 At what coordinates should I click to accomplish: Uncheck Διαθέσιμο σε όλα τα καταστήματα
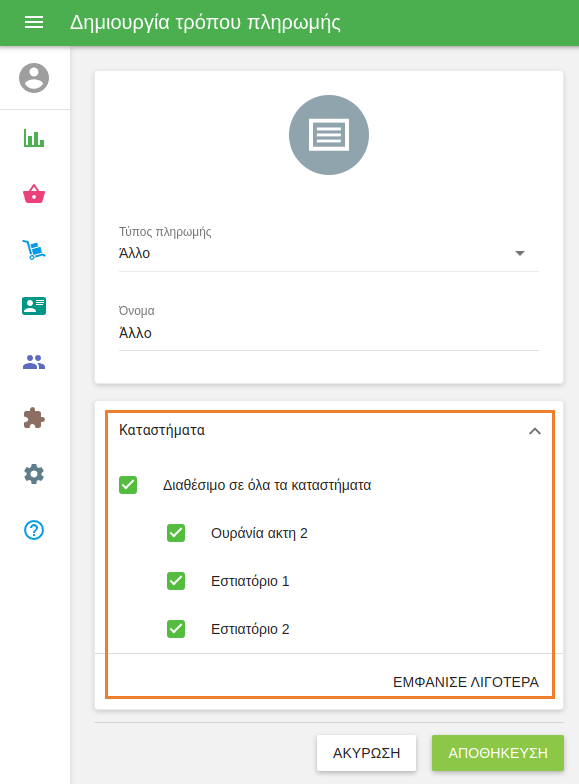(x=128, y=485)
